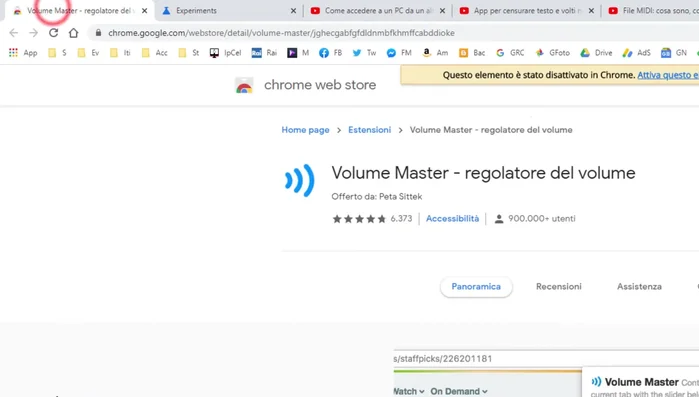The height and width of the screenshot is (397, 699).
Task: Open the Iti bookmark folder
Action: [120, 53]
